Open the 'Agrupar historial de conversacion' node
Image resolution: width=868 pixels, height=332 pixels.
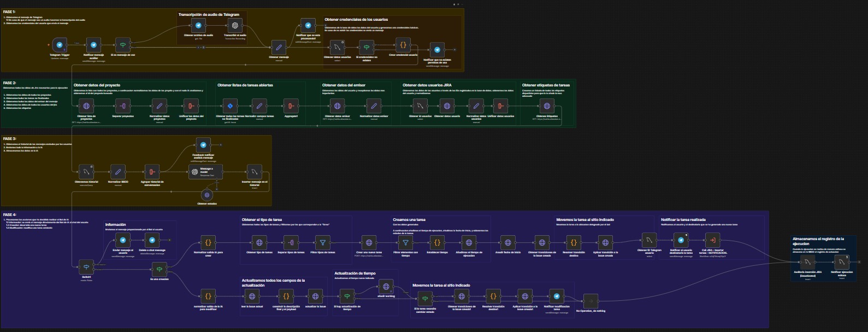pos(152,172)
